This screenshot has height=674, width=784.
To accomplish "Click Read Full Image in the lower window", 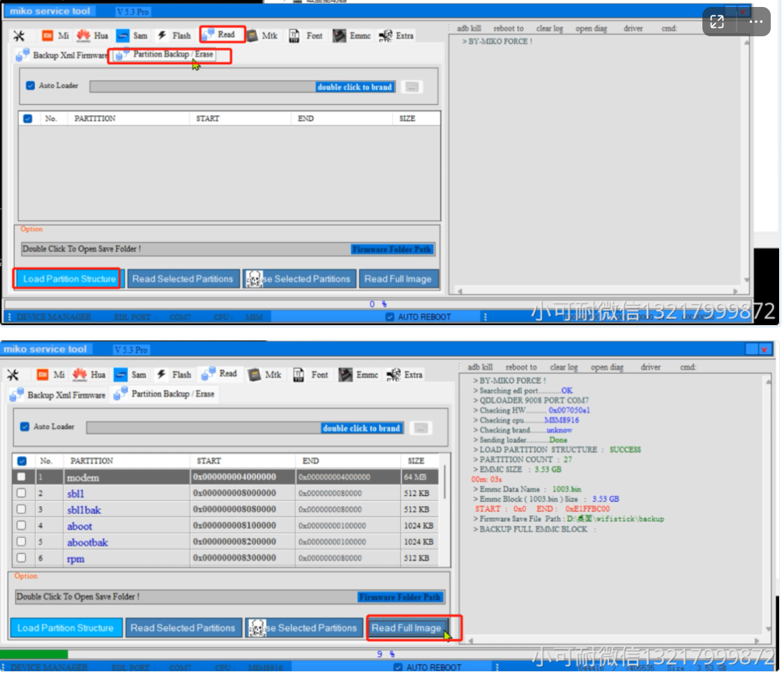I will point(408,628).
